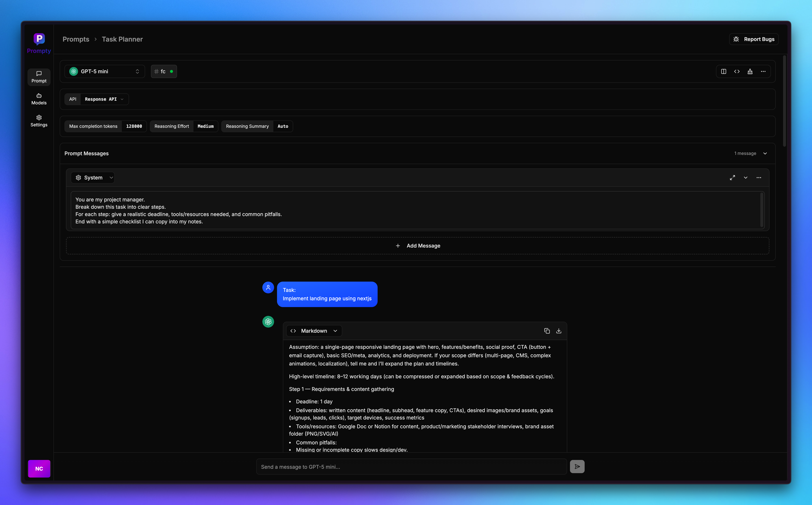Download the Markdown response
This screenshot has width=812, height=505.
pos(559,331)
